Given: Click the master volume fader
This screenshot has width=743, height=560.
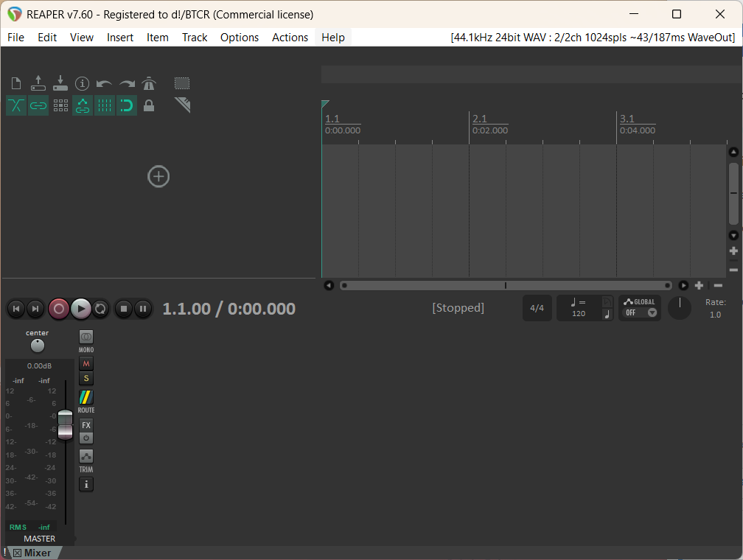Looking at the screenshot, I should click(65, 425).
